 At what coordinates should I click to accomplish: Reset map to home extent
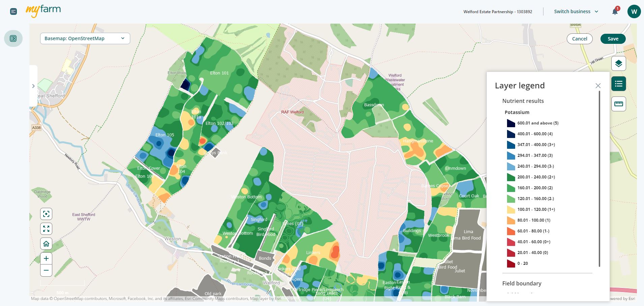[46, 244]
